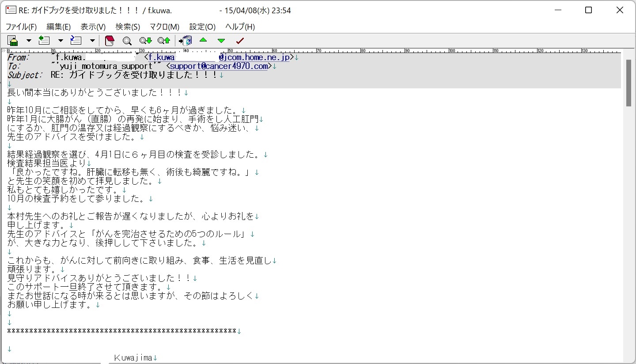The width and height of the screenshot is (636, 364).
Task: Open the red address book icon
Action: pos(110,41)
